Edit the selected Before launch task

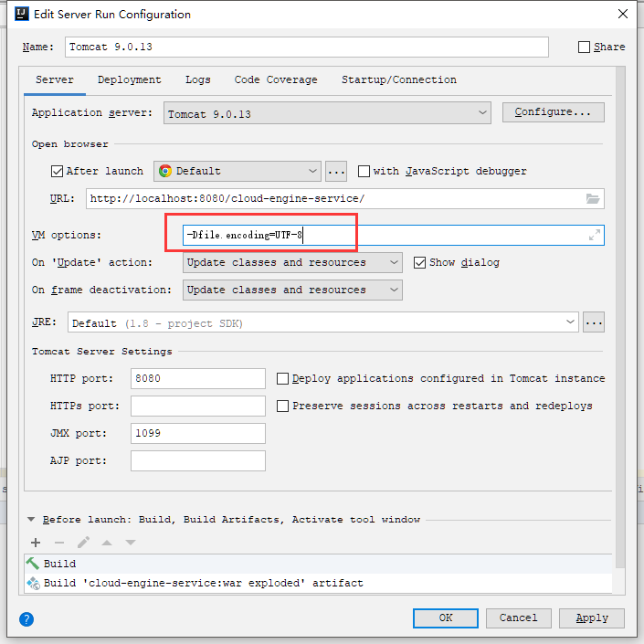pyautogui.click(x=83, y=543)
